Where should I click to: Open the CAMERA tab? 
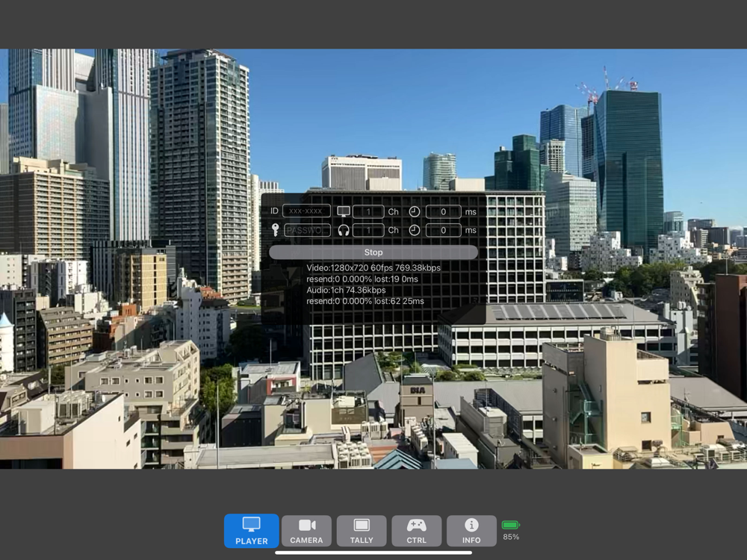pos(306,530)
